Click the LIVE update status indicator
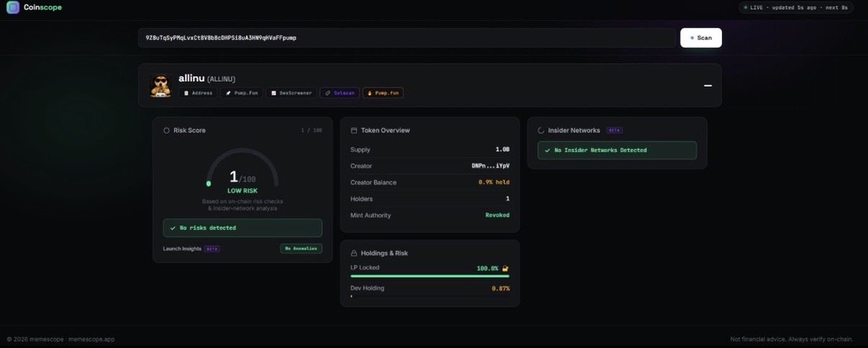868x348 pixels. 796,7
